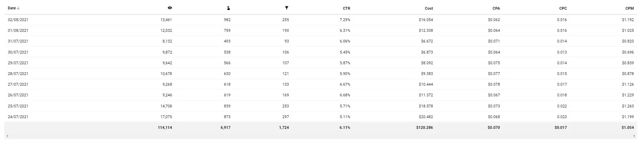Click the CPM column header

point(629,8)
